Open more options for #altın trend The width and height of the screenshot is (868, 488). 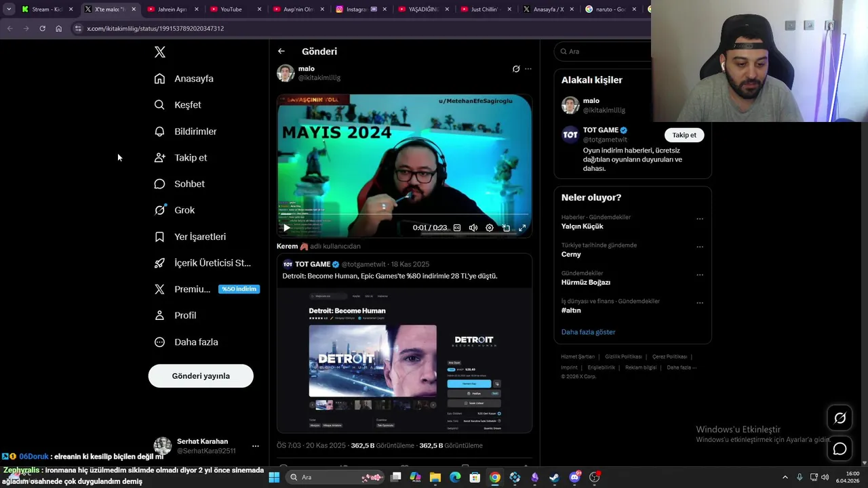point(700,302)
